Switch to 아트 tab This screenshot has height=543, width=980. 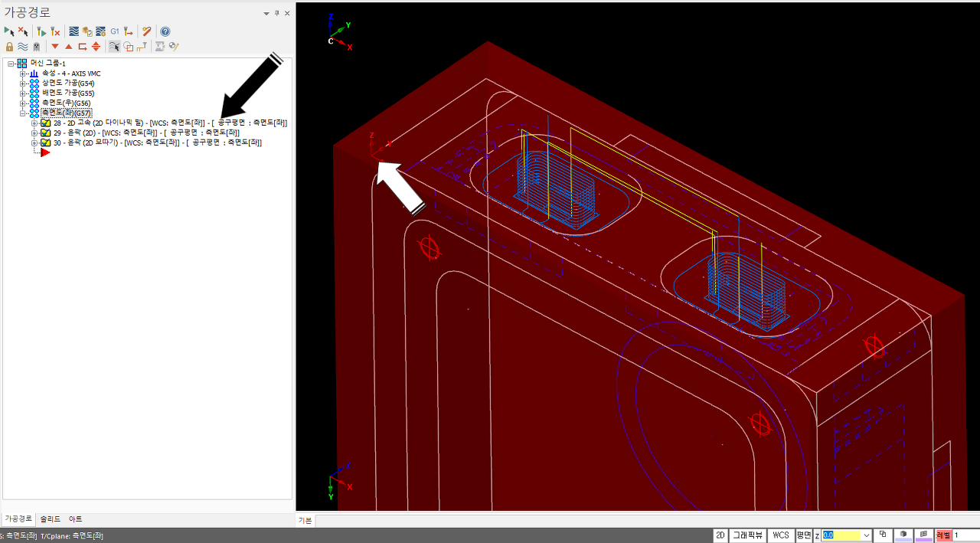(x=75, y=519)
